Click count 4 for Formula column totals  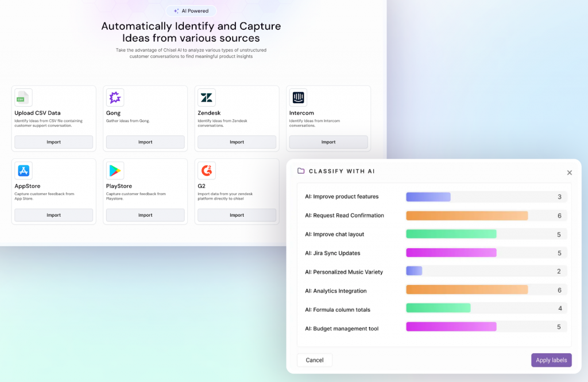point(560,308)
